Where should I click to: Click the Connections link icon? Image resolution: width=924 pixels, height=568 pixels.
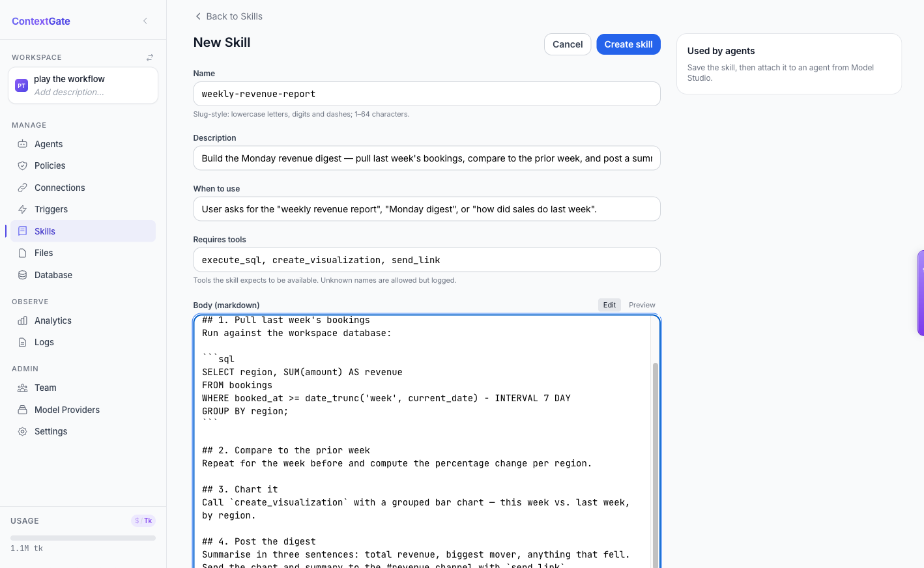click(x=23, y=188)
